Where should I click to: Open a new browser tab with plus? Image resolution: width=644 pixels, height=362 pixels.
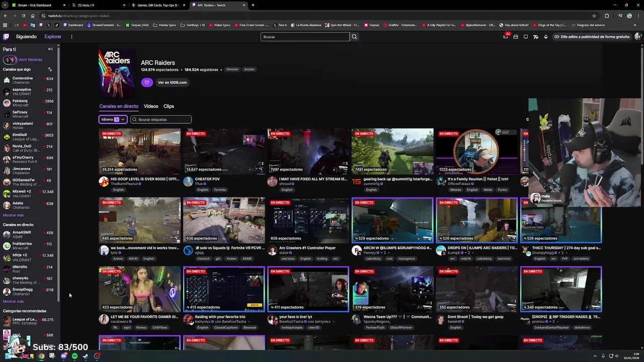click(x=253, y=5)
